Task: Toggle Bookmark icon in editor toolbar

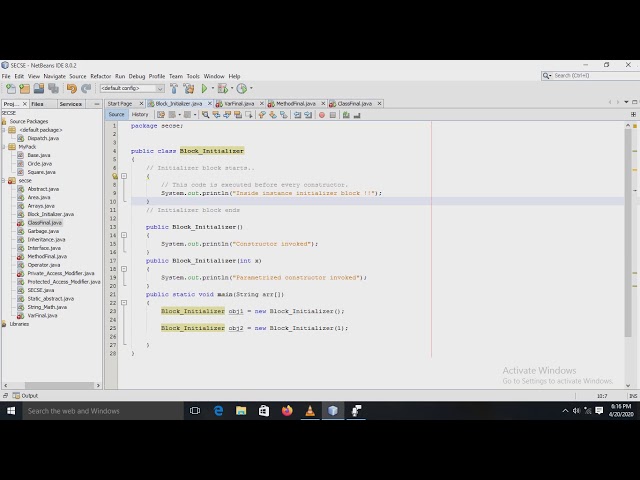Action: [283, 115]
